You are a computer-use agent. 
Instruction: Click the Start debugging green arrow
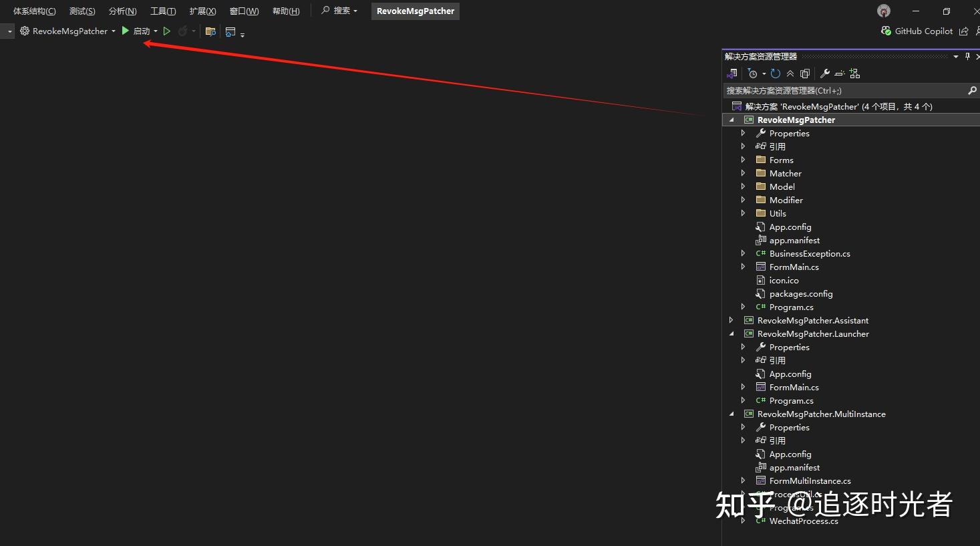(126, 31)
